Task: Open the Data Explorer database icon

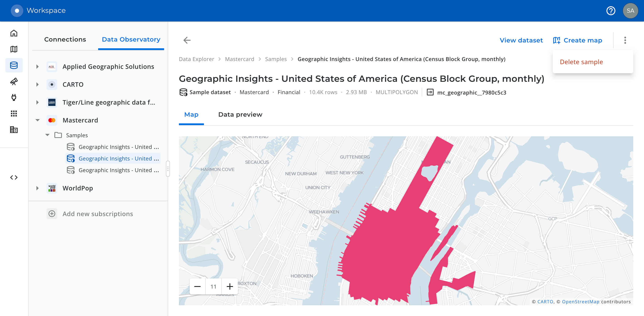Action: click(x=14, y=65)
